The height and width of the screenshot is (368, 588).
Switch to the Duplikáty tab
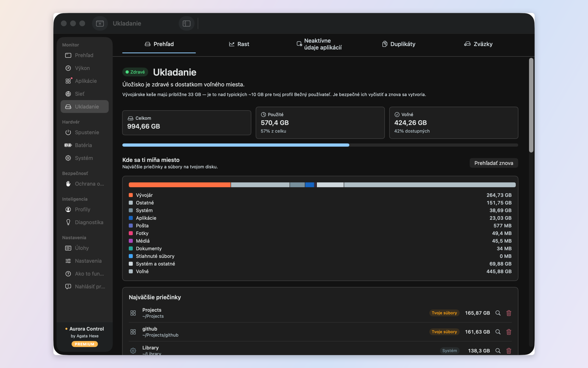click(399, 44)
